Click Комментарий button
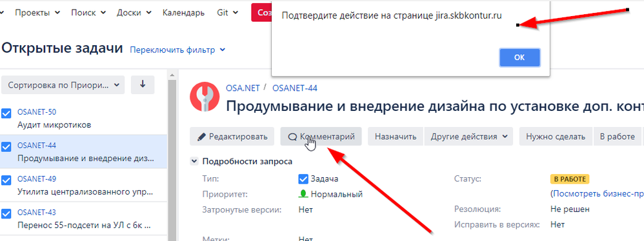Image resolution: width=644 pixels, height=241 pixels. coord(321,137)
